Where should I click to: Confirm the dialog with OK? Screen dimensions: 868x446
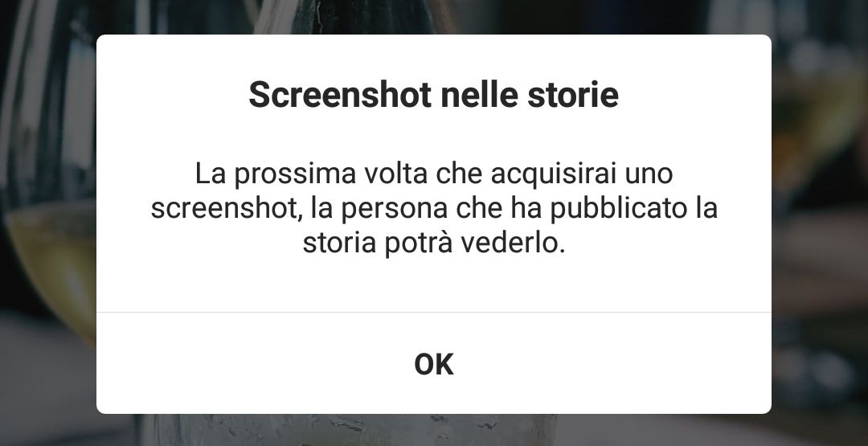pyautogui.click(x=434, y=364)
